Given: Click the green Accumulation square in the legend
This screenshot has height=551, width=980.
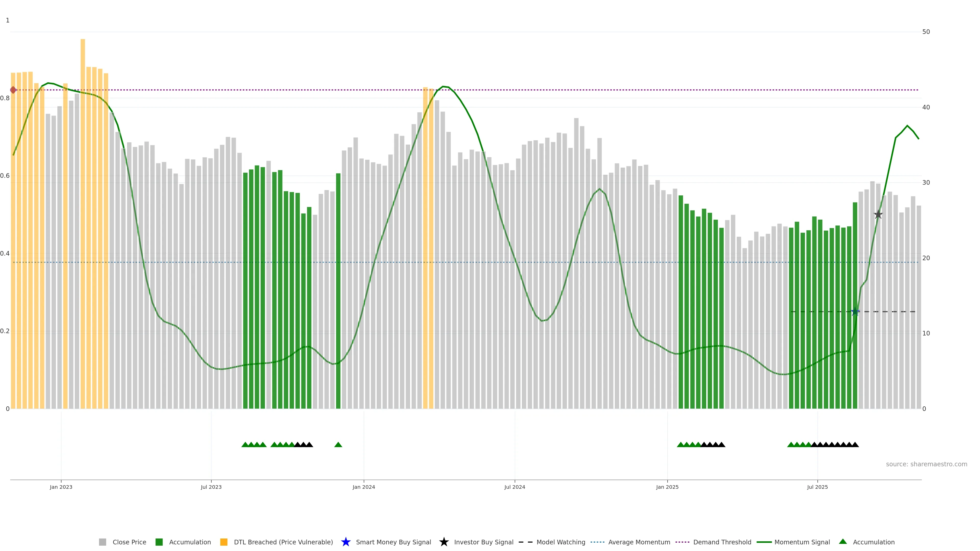Looking at the screenshot, I should 159,542.
